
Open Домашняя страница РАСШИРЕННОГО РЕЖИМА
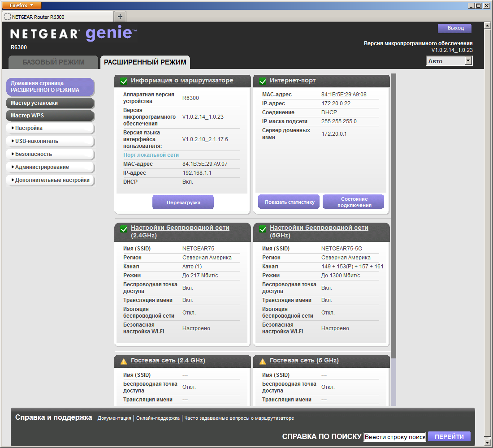(50, 87)
